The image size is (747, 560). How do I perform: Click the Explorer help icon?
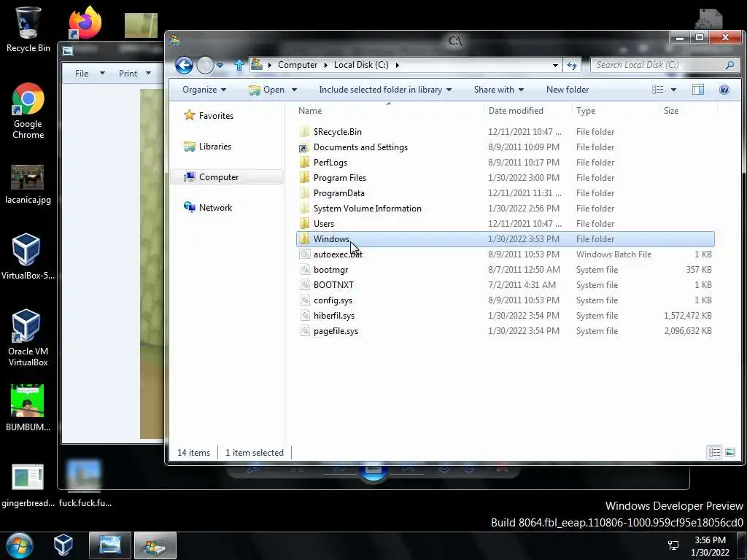(x=724, y=90)
